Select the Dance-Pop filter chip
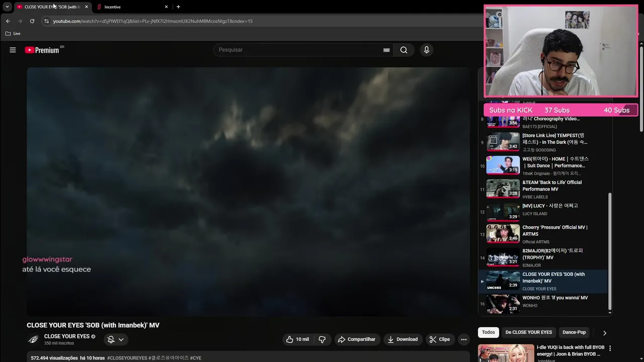 click(x=574, y=332)
